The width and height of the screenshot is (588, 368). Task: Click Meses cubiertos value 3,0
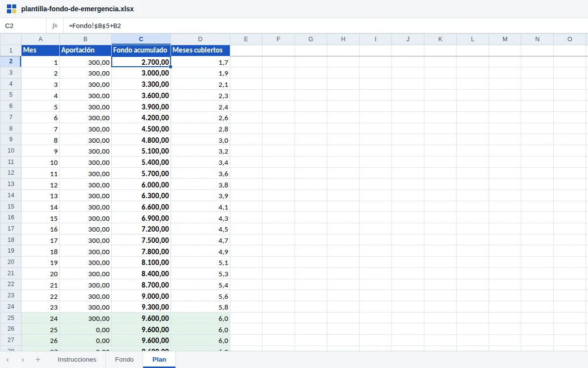coord(200,140)
